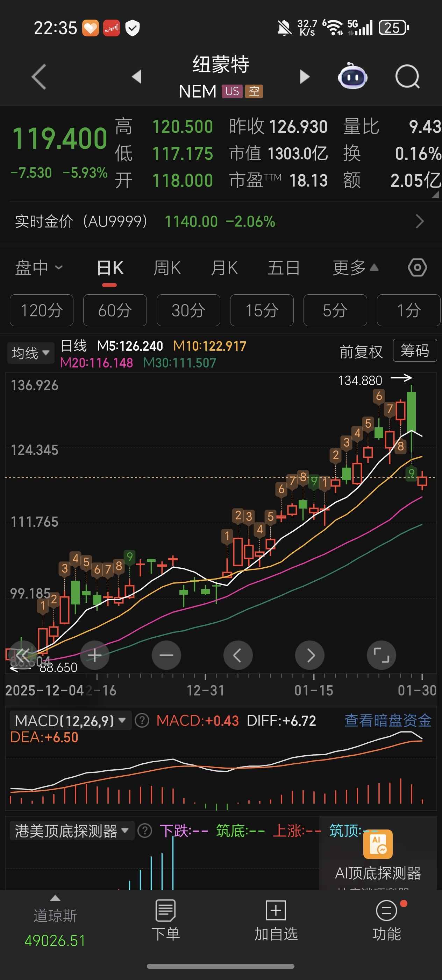Open 均线 indicator dropdown

(x=31, y=353)
